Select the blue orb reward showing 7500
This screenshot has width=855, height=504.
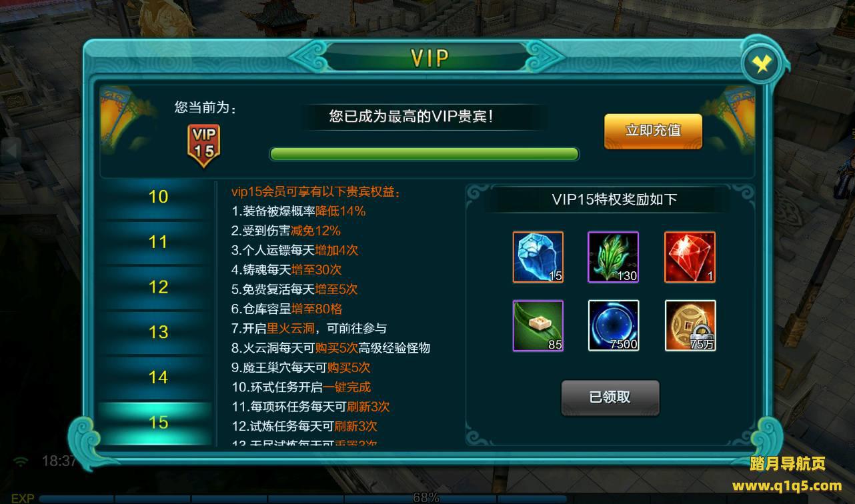coord(614,325)
